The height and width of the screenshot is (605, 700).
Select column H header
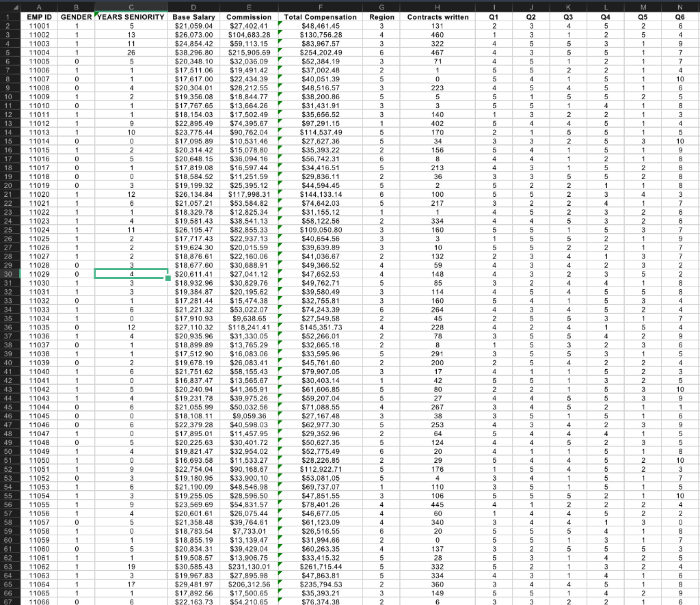[x=437, y=7]
